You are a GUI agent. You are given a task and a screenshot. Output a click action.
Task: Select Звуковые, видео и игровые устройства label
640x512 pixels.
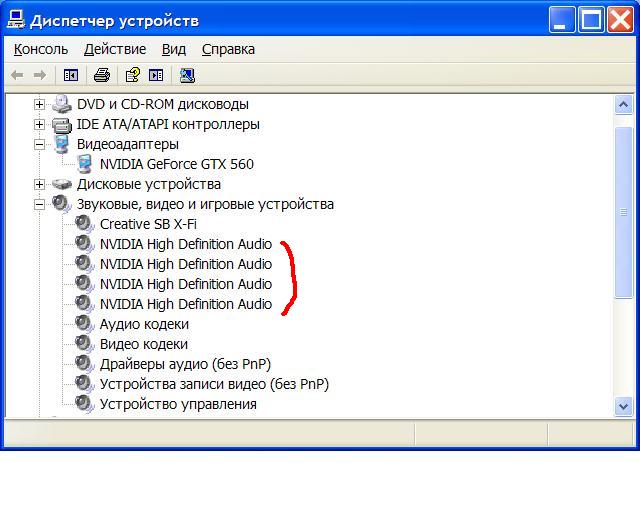(x=205, y=204)
